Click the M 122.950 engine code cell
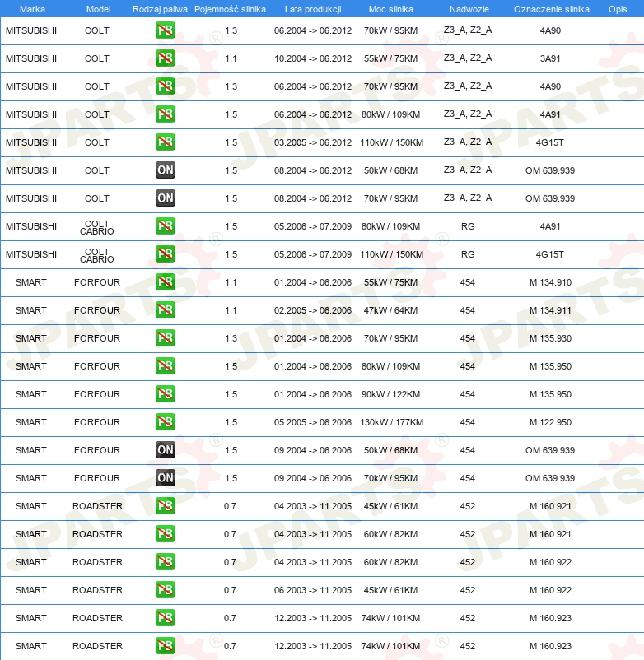The height and width of the screenshot is (660, 644). 550,422
